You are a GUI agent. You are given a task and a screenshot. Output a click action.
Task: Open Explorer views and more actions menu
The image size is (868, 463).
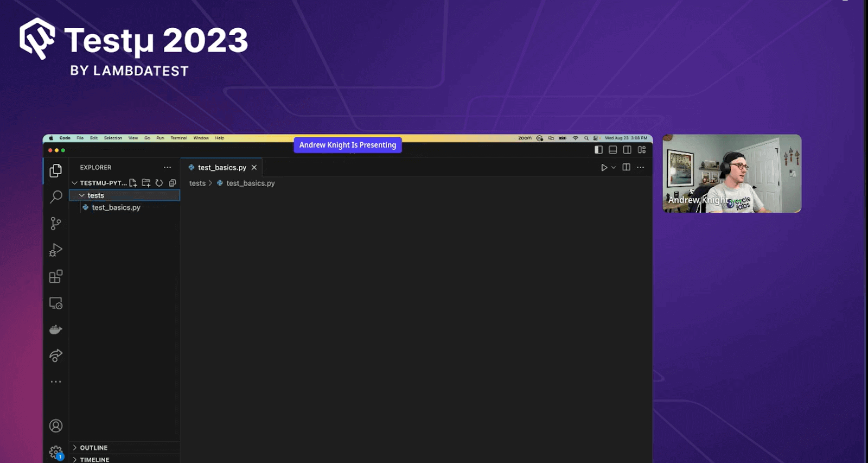[x=167, y=167]
